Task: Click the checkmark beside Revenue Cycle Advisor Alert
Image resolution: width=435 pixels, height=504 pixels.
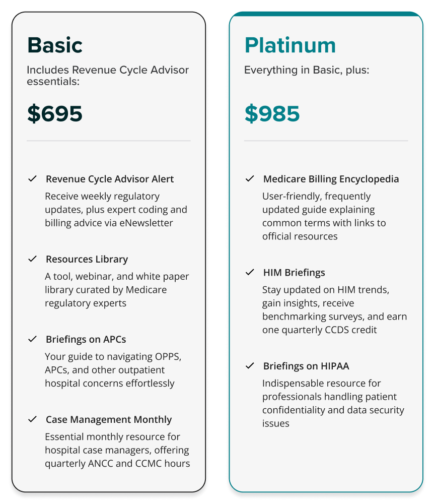Action: (32, 179)
